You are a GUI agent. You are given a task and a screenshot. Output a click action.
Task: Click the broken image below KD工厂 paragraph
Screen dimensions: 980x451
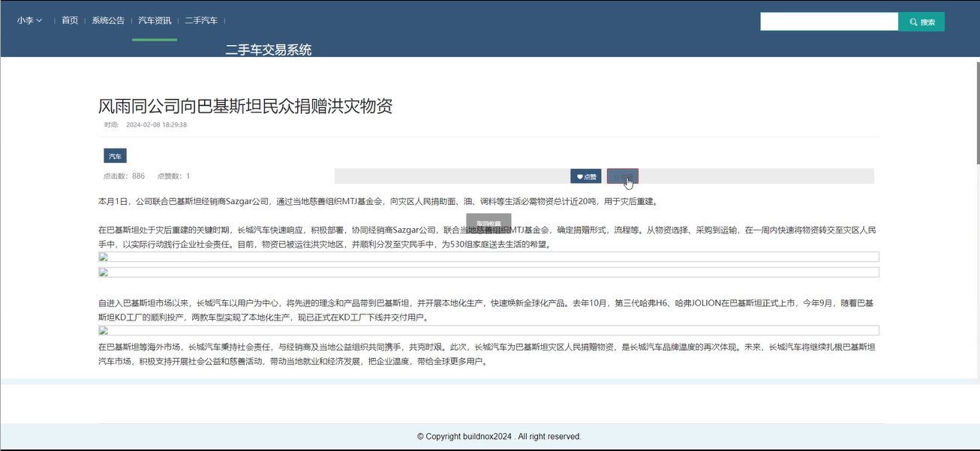[488, 330]
